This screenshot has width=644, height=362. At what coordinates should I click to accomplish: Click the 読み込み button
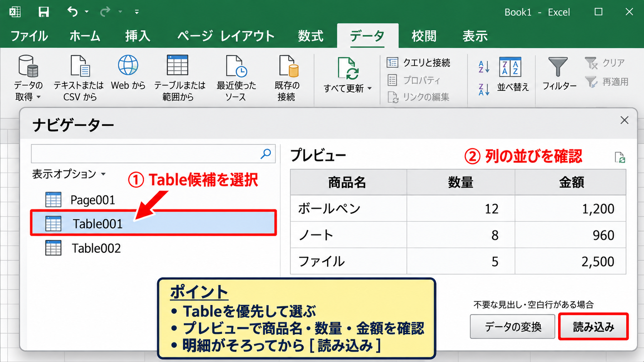(x=594, y=327)
